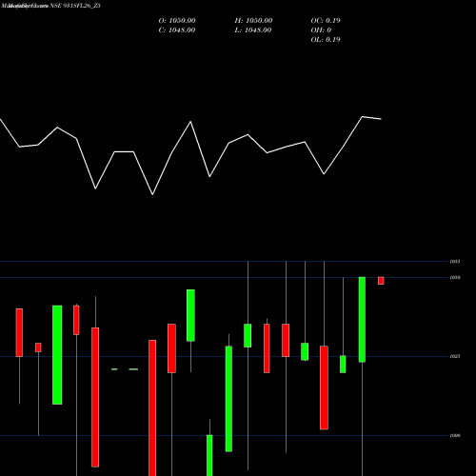Click the topmost price axis label

[x=455, y=262]
